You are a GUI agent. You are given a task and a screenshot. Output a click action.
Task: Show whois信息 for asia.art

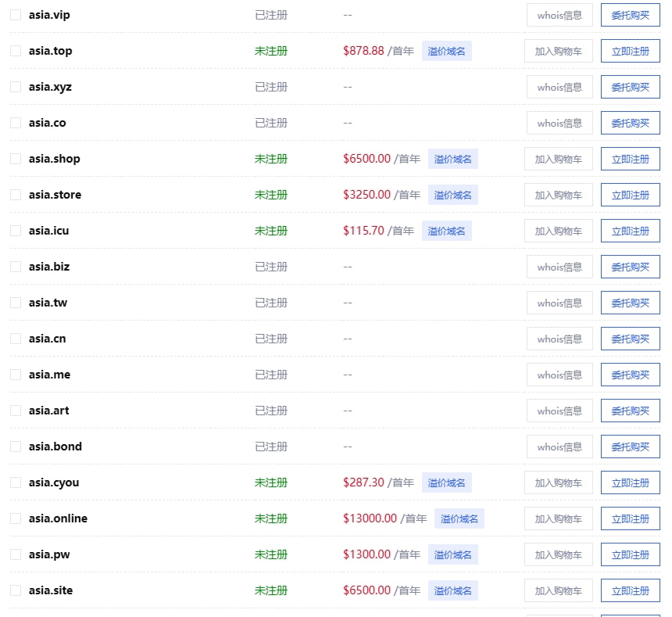coord(559,411)
